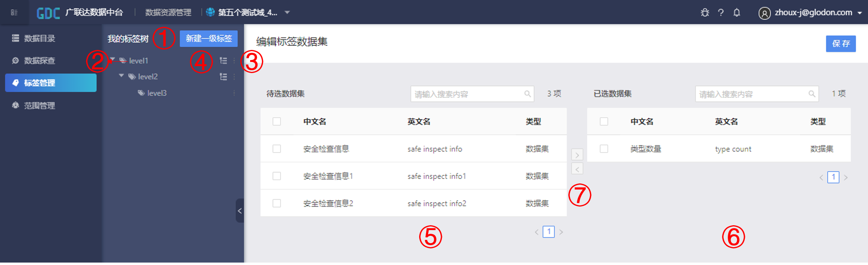Tick the checkbox for 安全检查信息2

click(277, 203)
